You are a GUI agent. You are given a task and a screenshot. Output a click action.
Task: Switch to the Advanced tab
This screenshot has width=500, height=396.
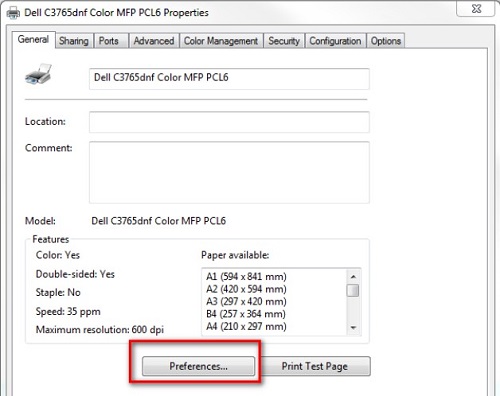[154, 41]
